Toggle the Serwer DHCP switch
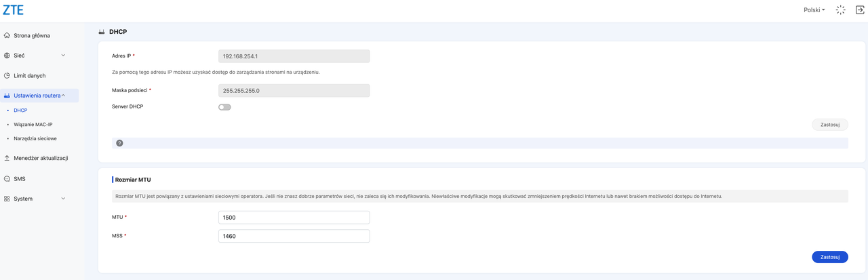Screen dimensions: 868x280 224,107
